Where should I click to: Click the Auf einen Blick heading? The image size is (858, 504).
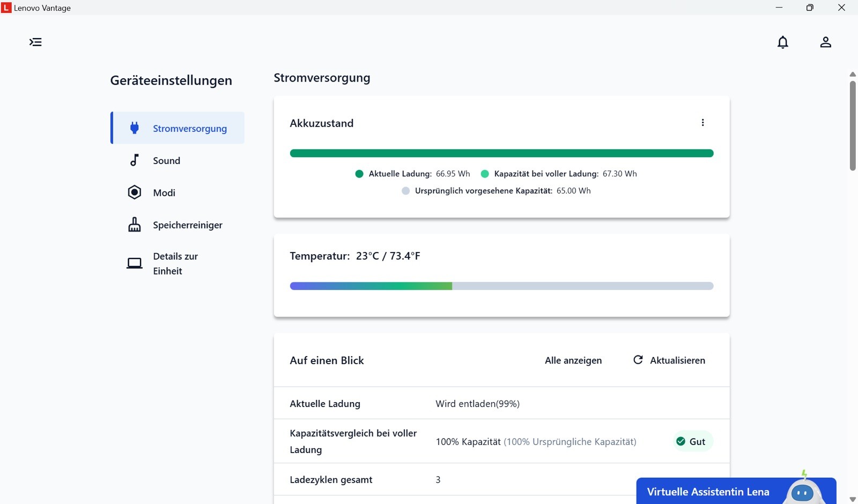tap(327, 360)
